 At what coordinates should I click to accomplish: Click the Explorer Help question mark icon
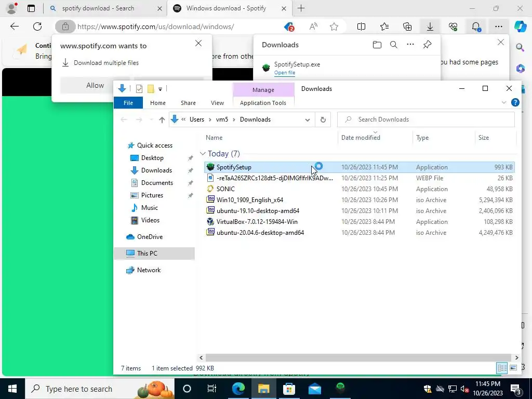[515, 102]
